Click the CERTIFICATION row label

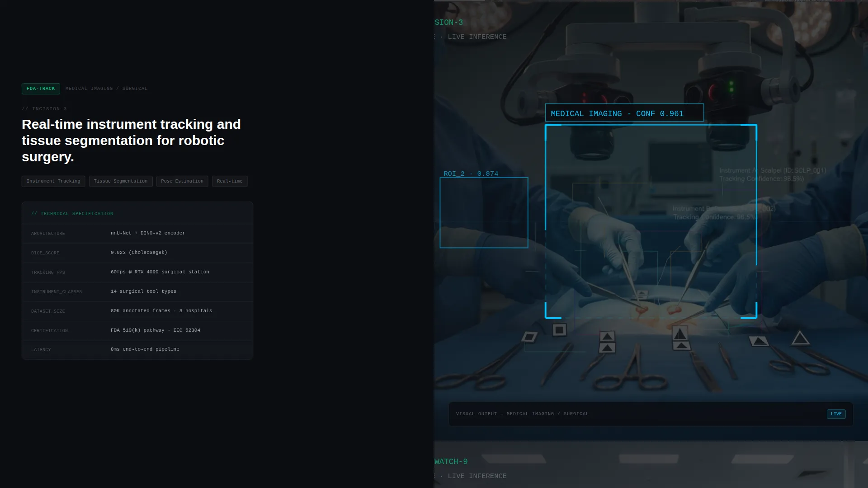pos(49,331)
